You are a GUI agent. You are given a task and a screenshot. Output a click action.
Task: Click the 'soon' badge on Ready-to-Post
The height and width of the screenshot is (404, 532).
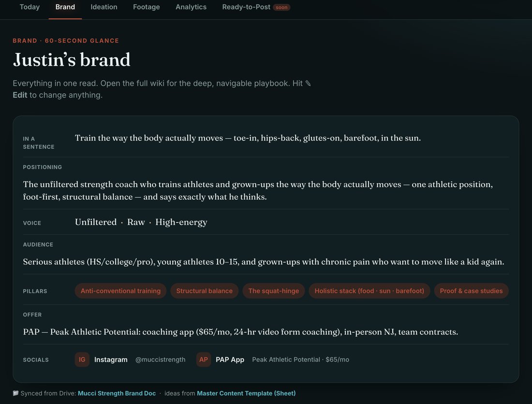click(281, 7)
